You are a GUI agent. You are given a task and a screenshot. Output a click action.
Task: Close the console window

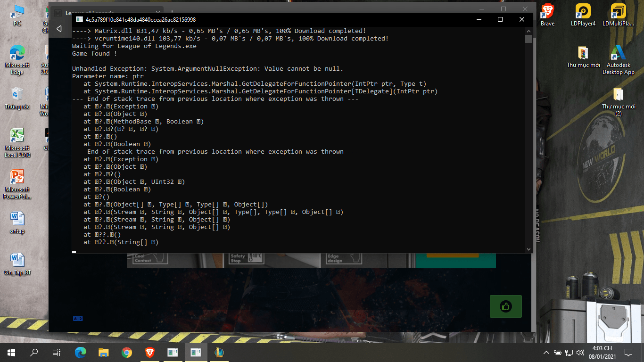522,19
